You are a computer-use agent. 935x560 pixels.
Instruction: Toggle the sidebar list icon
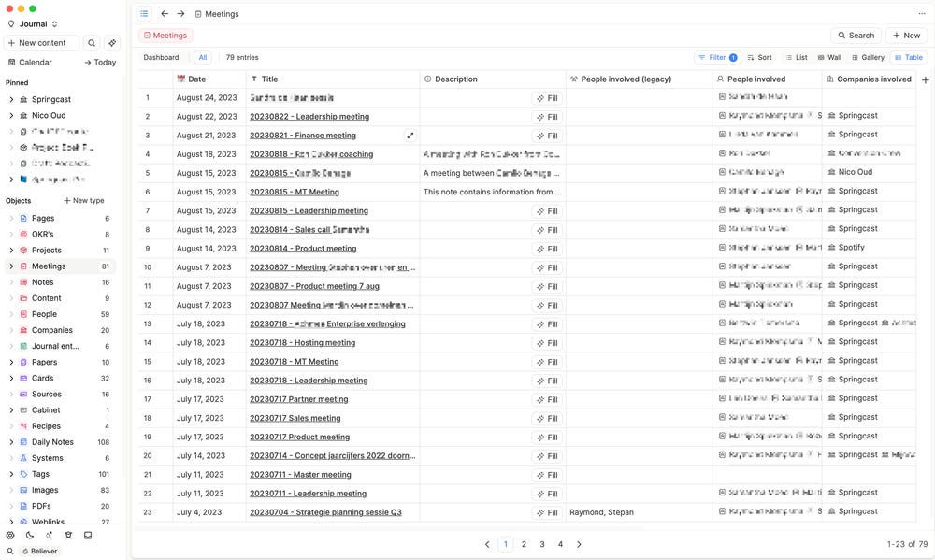pyautogui.click(x=144, y=14)
